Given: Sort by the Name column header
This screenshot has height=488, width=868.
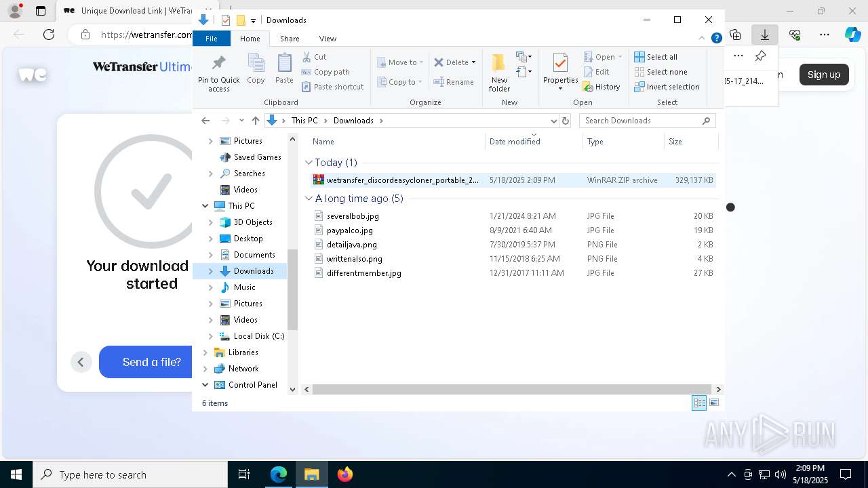Looking at the screenshot, I should pyautogui.click(x=397, y=142).
